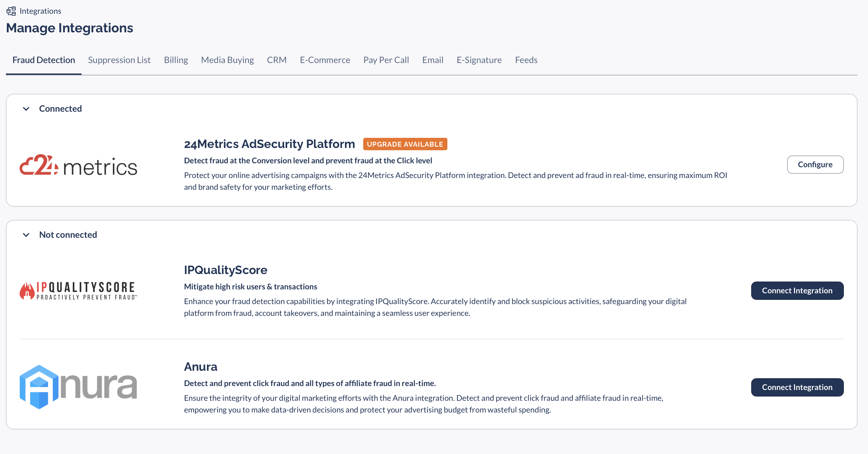Click the Anura logo
Image resolution: width=868 pixels, height=454 pixels.
click(x=78, y=387)
